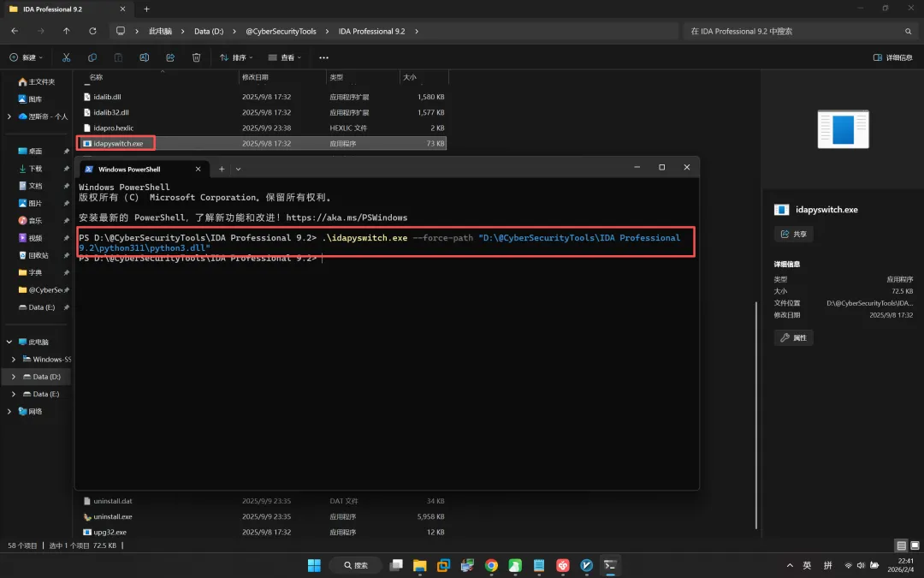
Task: Expand Data (E:) tree node chevron
Action: coord(14,394)
